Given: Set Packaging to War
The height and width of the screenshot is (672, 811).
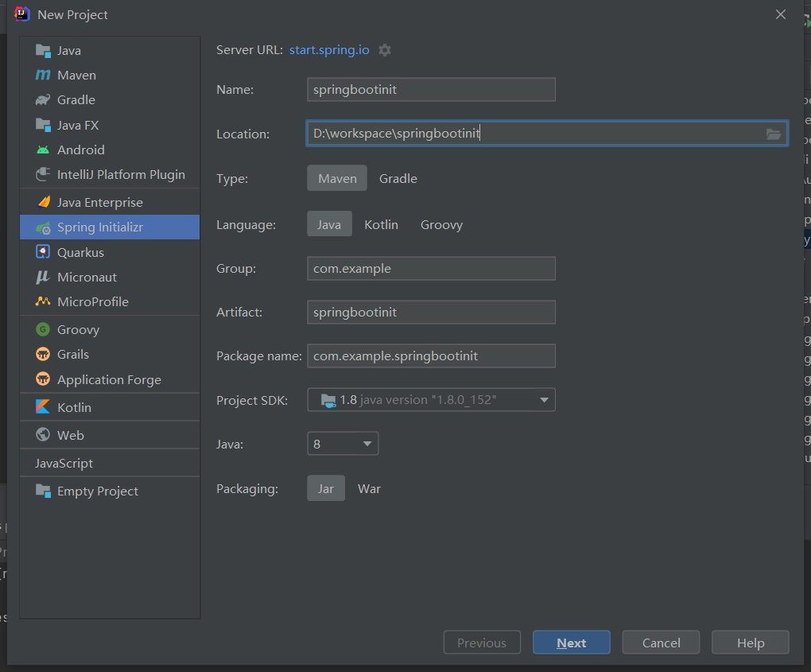Looking at the screenshot, I should point(369,489).
